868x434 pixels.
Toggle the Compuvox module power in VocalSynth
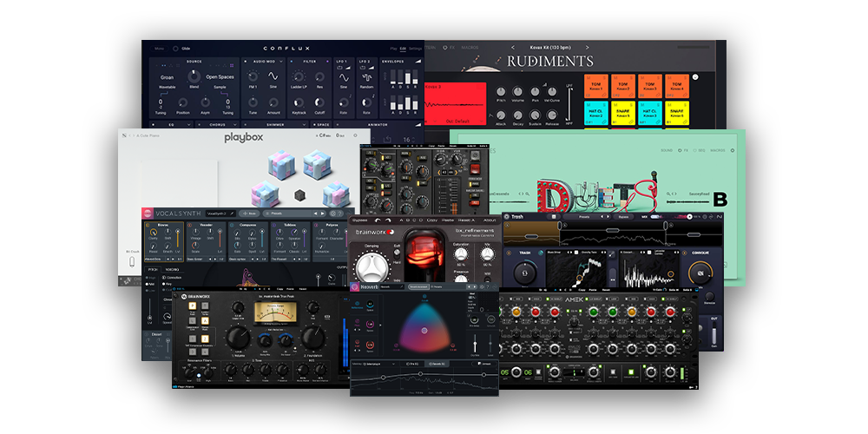click(232, 226)
